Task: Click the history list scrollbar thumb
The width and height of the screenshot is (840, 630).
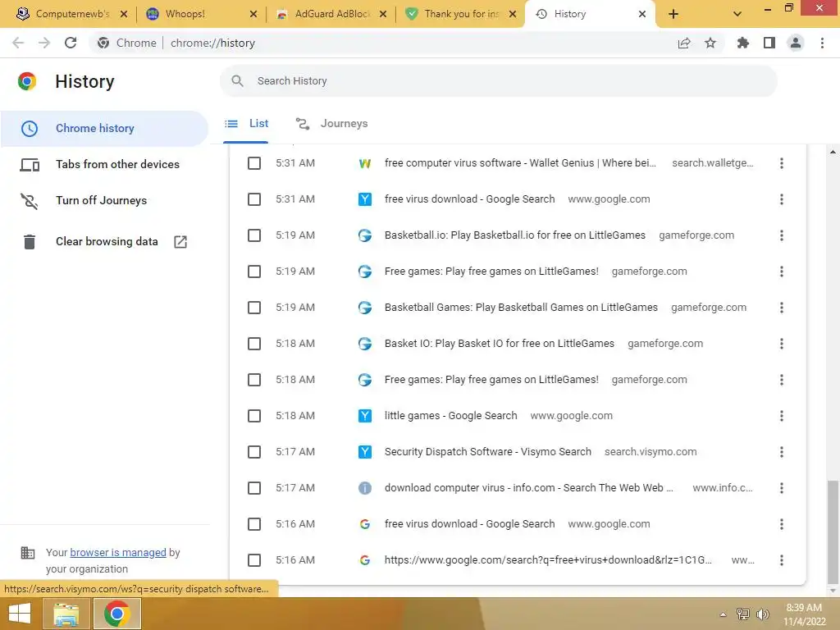Action: coord(833,532)
